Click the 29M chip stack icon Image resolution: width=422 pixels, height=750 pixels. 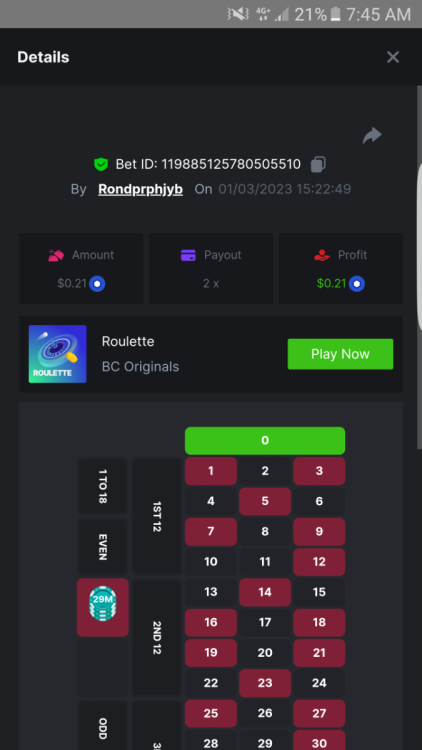pos(102,605)
